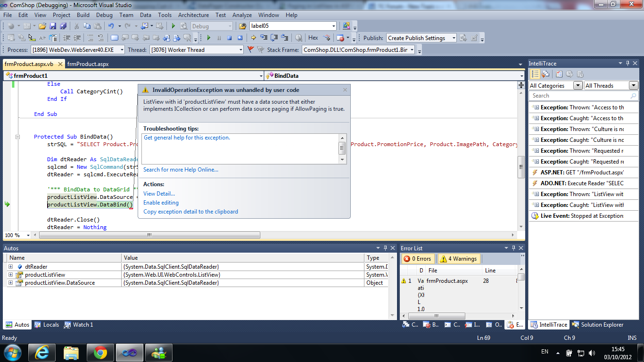
Task: Open Create Publish Settings dropdown
Action: coord(421,38)
